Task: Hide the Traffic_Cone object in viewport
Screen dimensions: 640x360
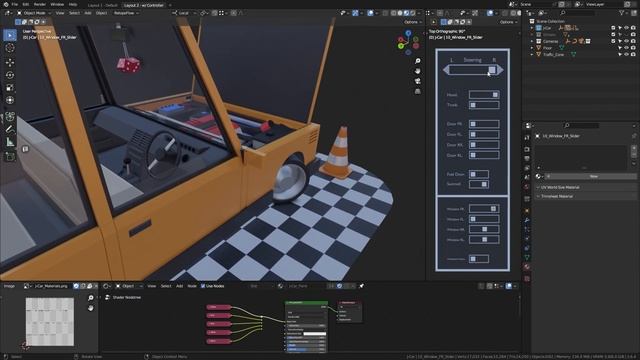Action: [x=627, y=54]
